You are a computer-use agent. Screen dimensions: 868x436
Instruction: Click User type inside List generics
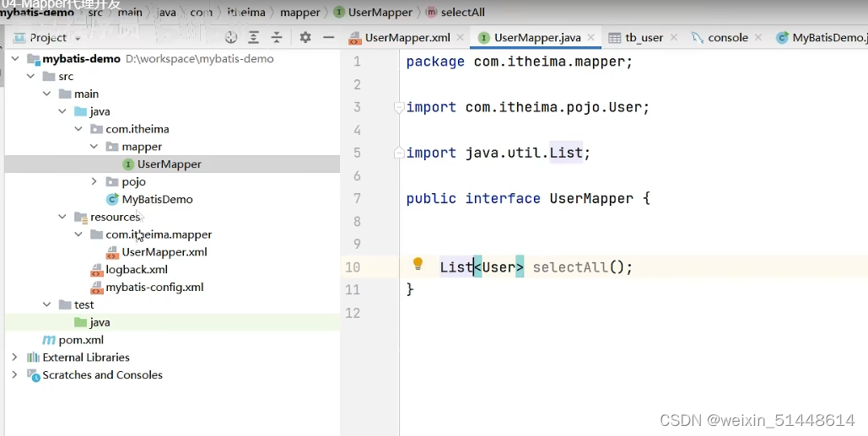point(499,267)
